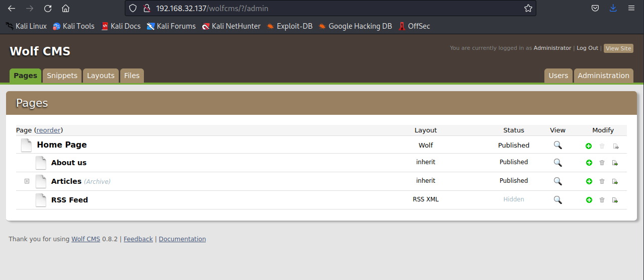Screen dimensions: 644x280
Task: Click the View Site button
Action: point(618,48)
